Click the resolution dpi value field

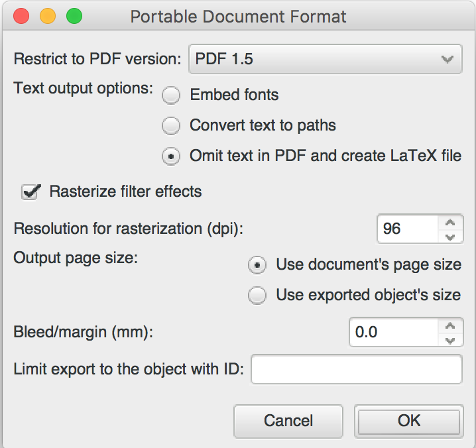pos(408,229)
